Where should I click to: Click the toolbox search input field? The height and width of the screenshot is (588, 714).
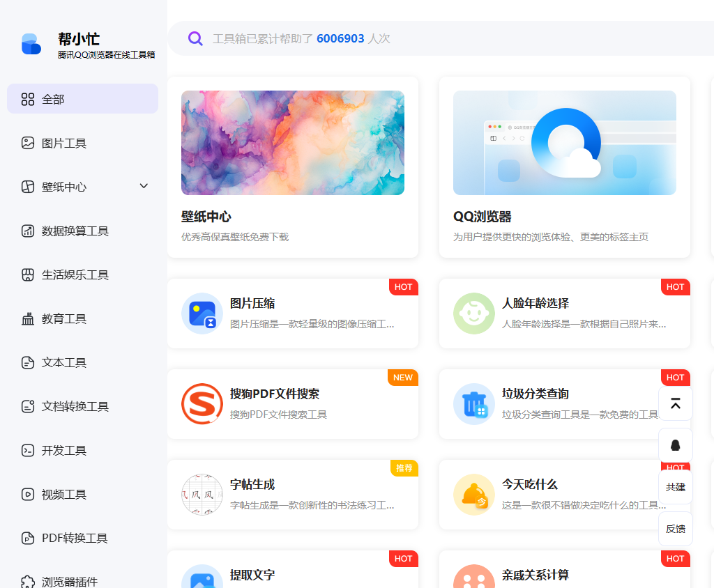coord(441,39)
